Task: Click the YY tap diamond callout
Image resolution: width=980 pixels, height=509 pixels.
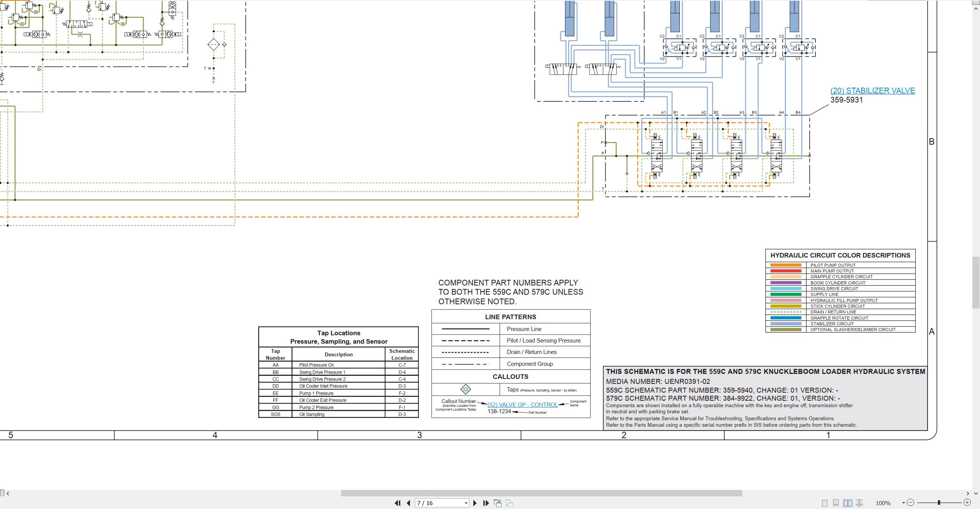Action: pyautogui.click(x=465, y=389)
